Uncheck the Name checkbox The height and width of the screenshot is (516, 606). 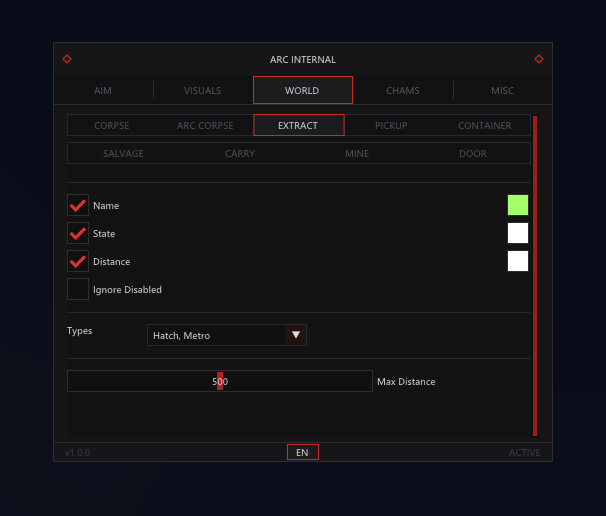(78, 205)
